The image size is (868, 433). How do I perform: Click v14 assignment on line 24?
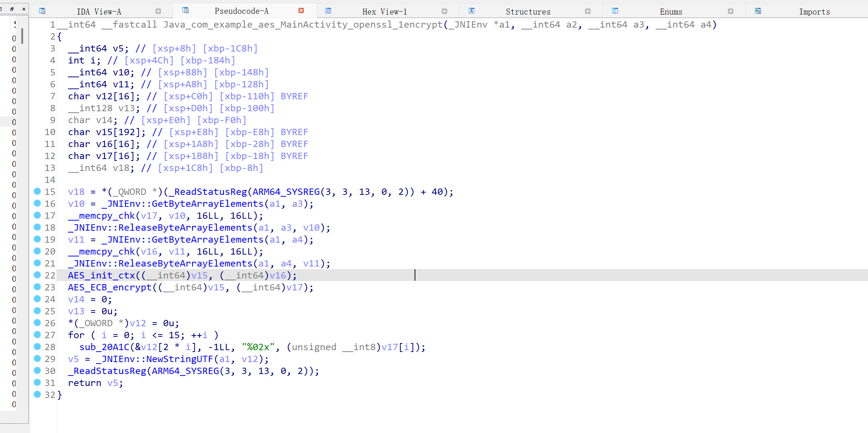pos(90,299)
